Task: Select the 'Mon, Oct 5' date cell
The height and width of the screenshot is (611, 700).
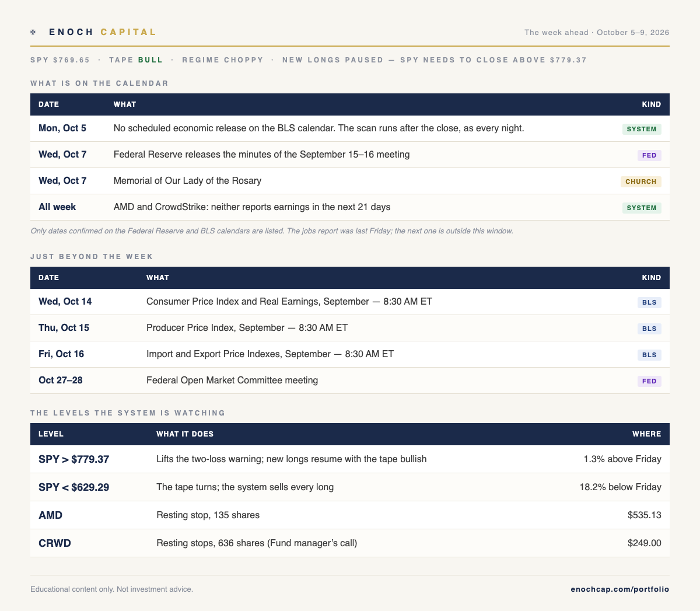Action: coord(62,128)
